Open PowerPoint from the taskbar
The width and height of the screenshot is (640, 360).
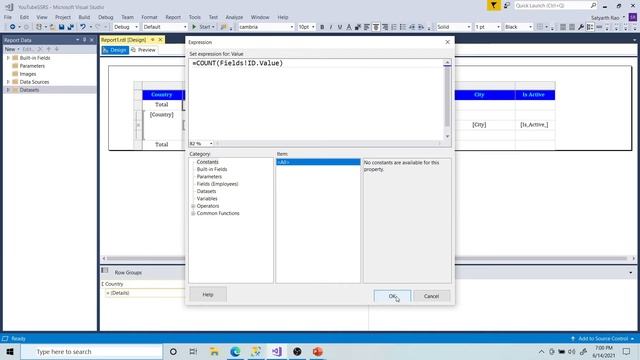[x=318, y=351]
